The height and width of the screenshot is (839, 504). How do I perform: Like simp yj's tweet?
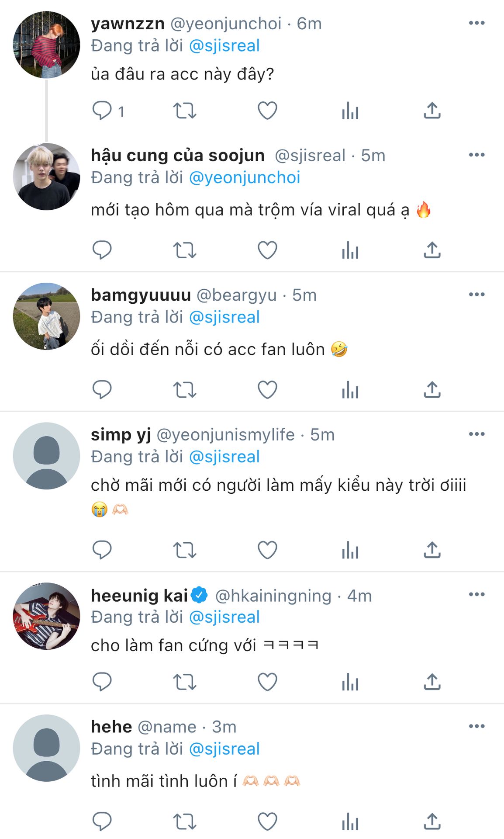[x=267, y=550]
